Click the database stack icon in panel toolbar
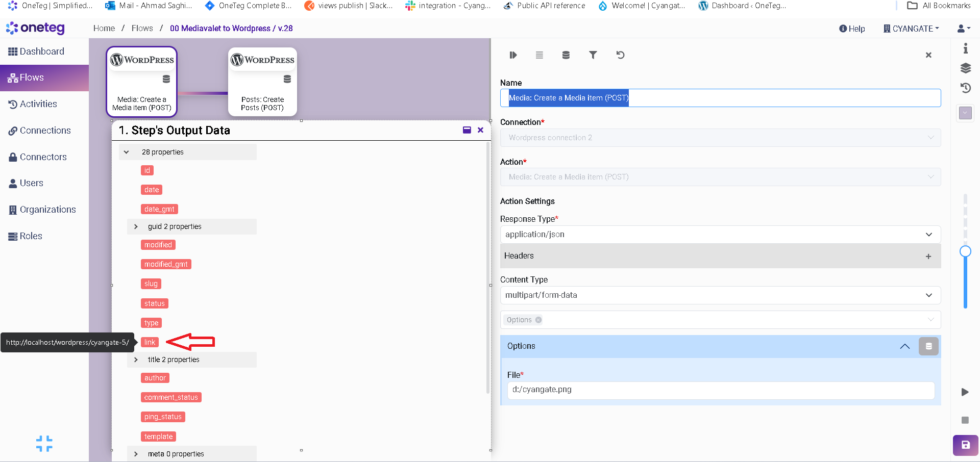 [x=566, y=55]
